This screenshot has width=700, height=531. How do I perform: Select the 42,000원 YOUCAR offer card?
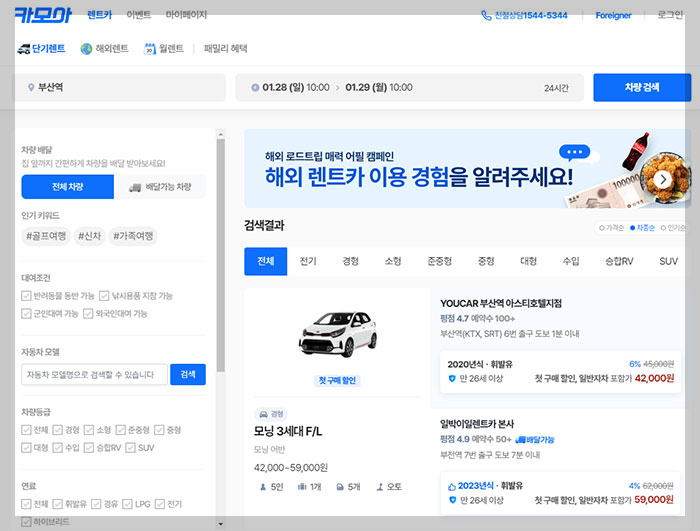(x=561, y=372)
